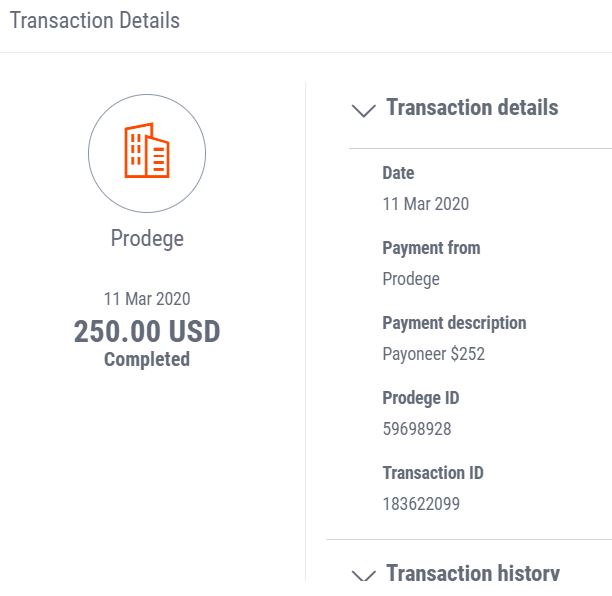
Task: Click the 11 Mar 2020 date under Prodege
Action: 147,299
